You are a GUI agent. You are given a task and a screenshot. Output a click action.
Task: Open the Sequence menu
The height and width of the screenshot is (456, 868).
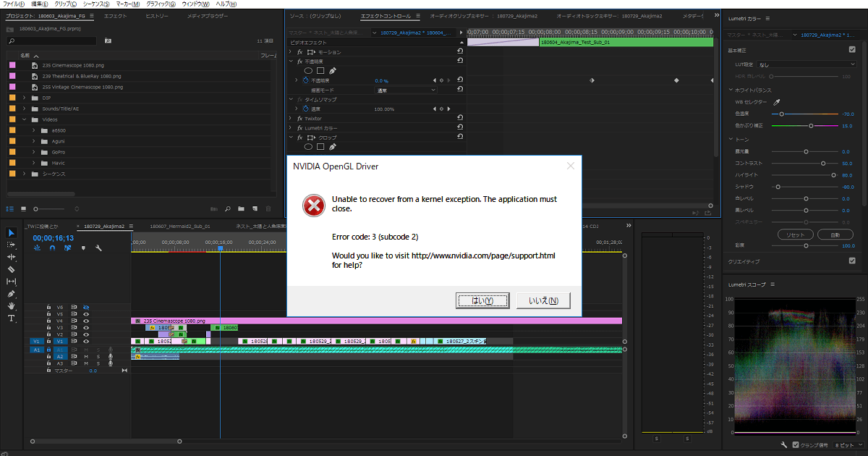pyautogui.click(x=96, y=4)
